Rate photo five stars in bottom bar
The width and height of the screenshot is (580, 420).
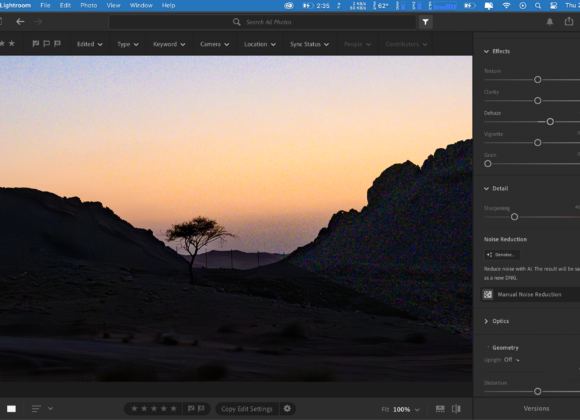pos(173,409)
